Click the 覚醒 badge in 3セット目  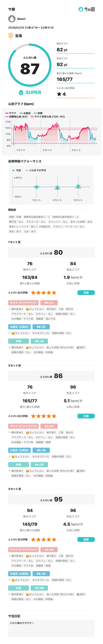click(86, 539)
